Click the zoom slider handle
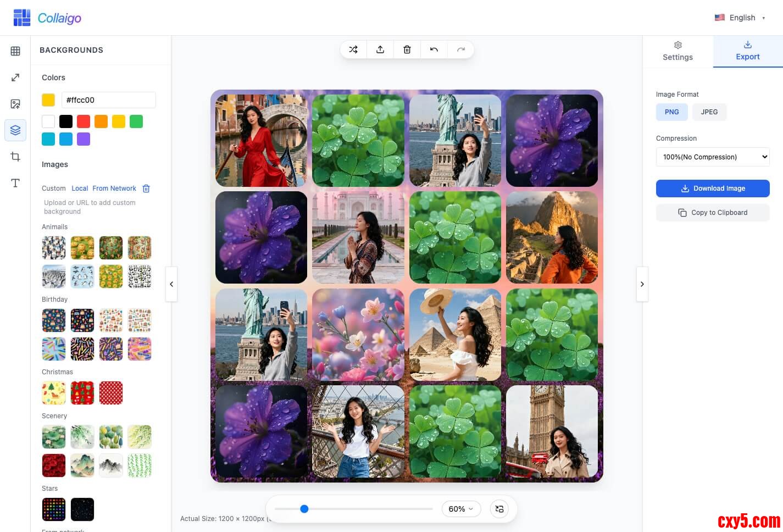Image resolution: width=783 pixels, height=532 pixels. click(x=304, y=509)
